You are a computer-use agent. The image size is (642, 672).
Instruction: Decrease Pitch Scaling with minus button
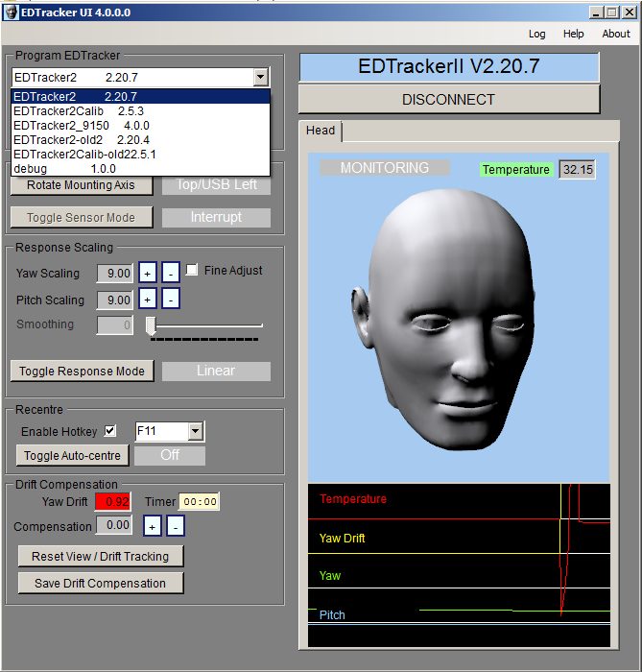click(x=171, y=300)
